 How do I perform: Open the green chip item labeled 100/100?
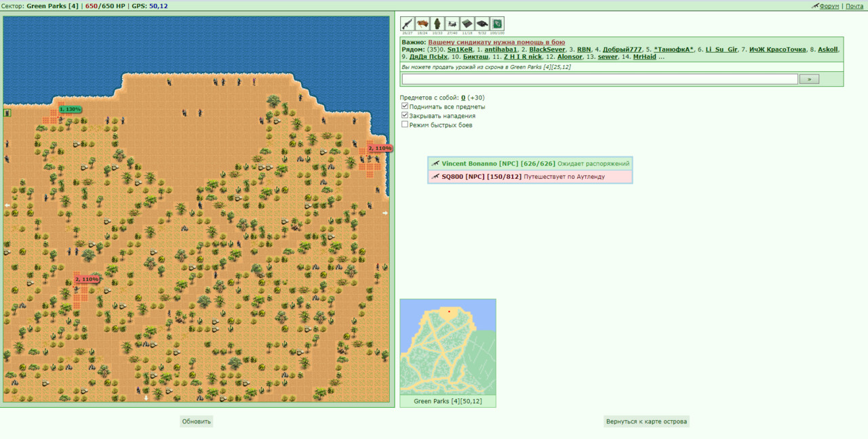coord(497,24)
